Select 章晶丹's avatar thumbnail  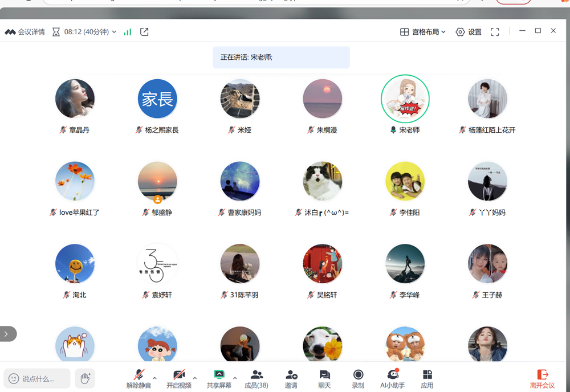coord(75,99)
